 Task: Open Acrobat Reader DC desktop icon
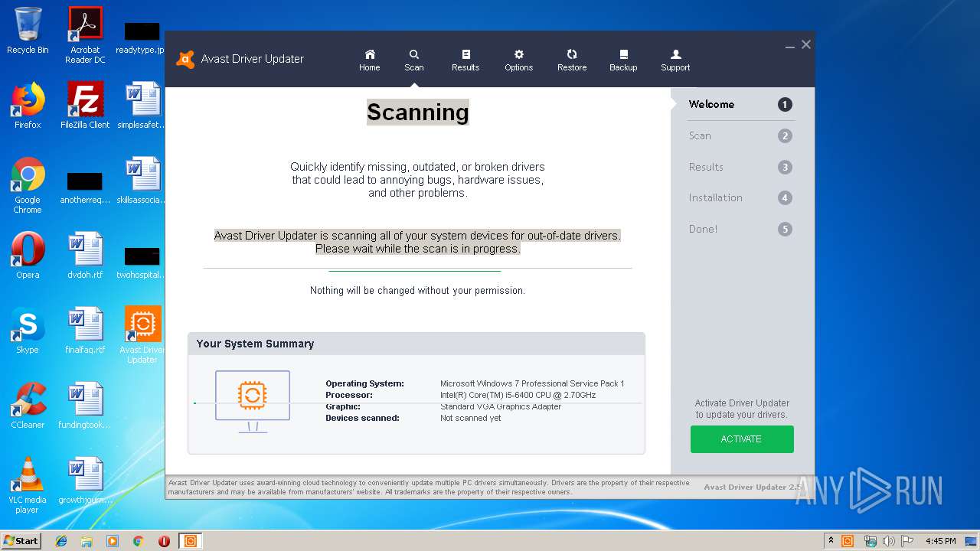[85, 35]
